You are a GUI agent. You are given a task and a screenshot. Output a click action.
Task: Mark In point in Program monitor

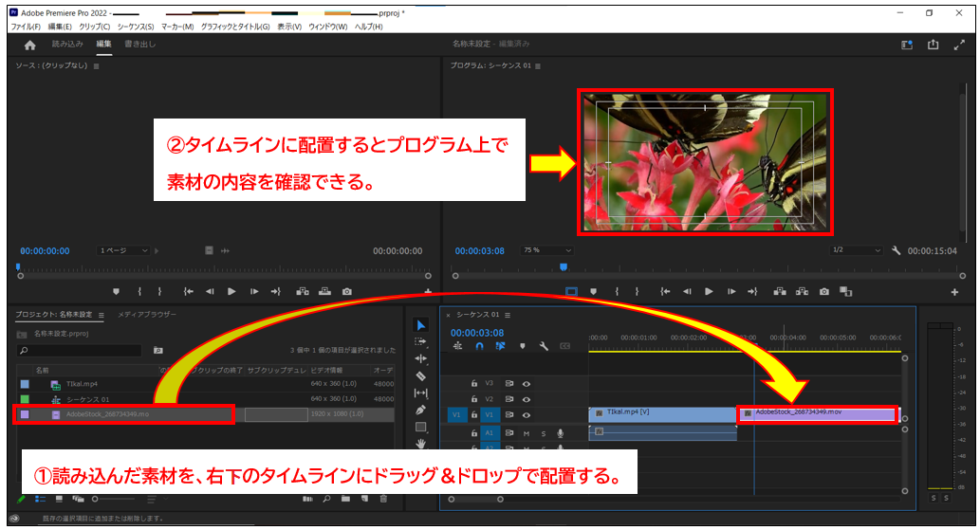pyautogui.click(x=617, y=291)
